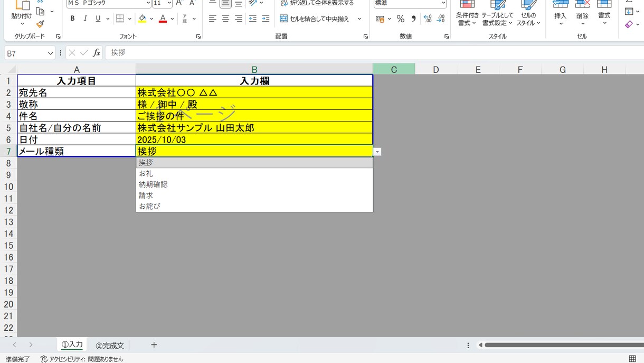Open merge and center dropdown arrow
Viewport: 644px width, 363px height.
(x=359, y=18)
